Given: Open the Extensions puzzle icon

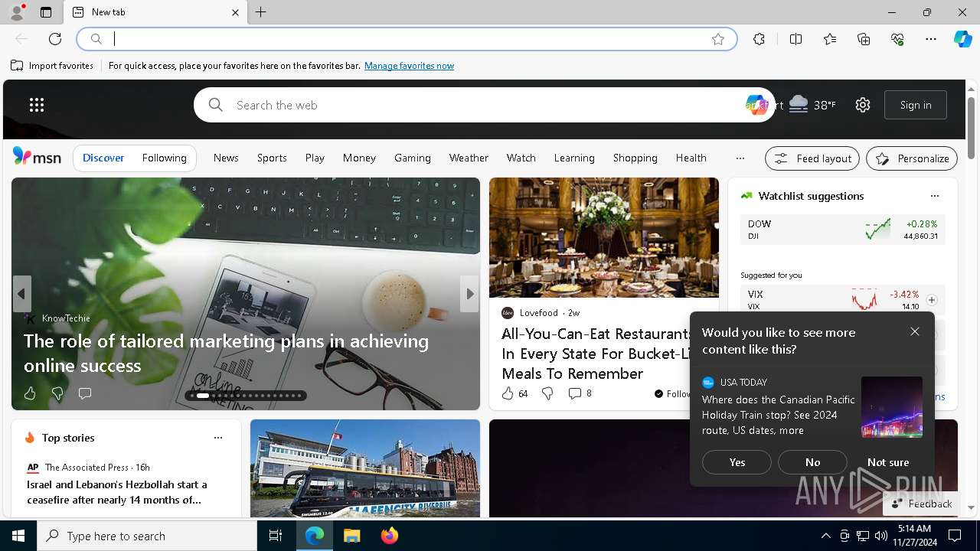Looking at the screenshot, I should (759, 39).
